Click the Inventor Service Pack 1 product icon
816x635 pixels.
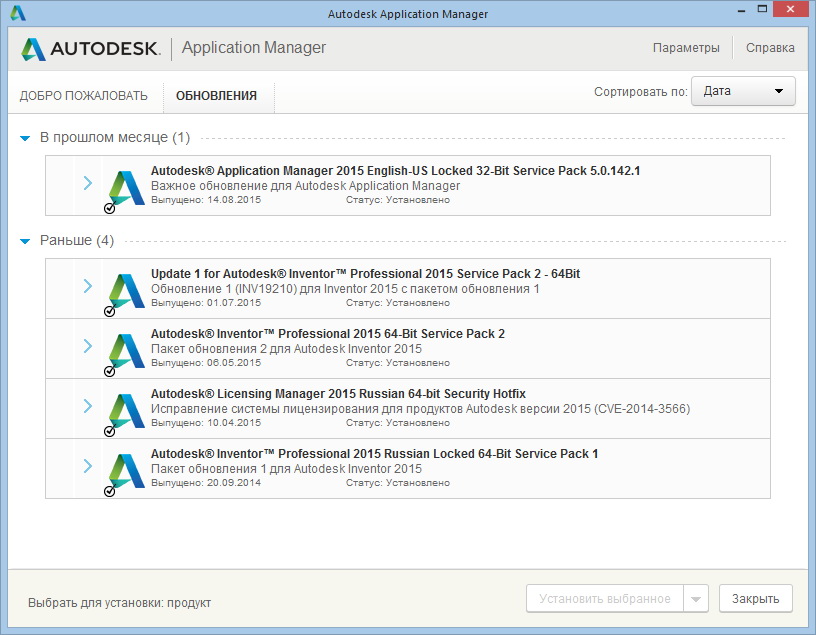point(126,471)
